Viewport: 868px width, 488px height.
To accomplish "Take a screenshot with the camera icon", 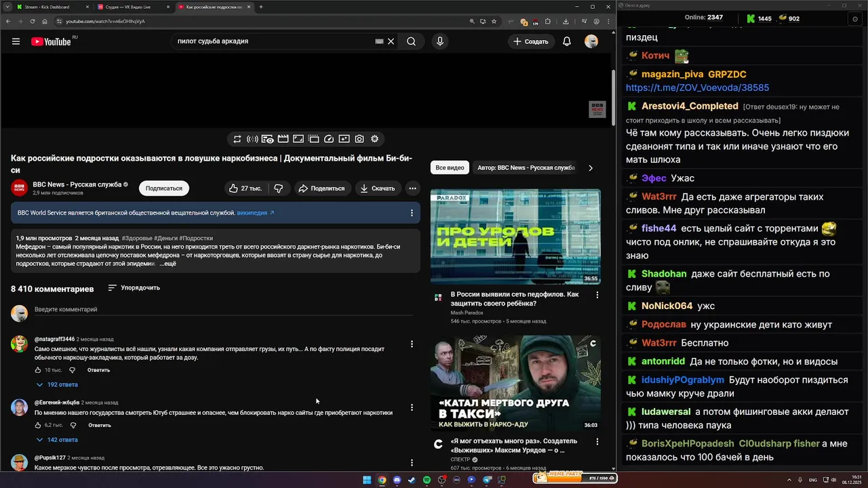I will (x=359, y=139).
